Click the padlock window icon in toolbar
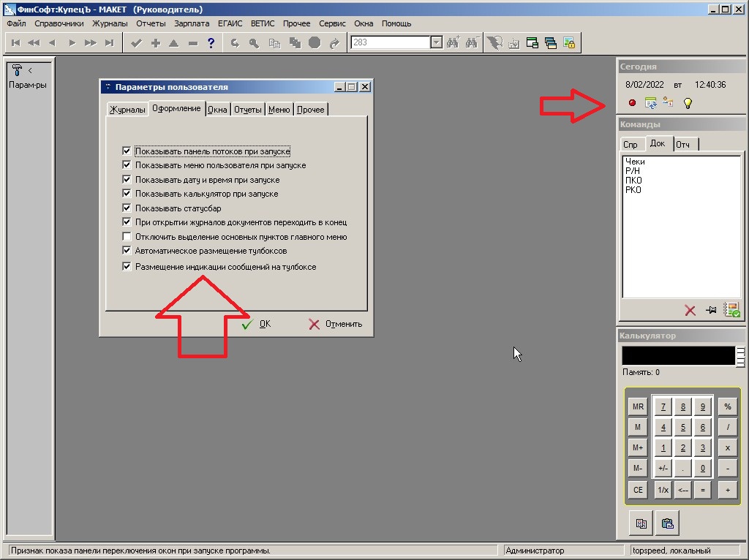This screenshot has width=749, height=560. tap(569, 43)
